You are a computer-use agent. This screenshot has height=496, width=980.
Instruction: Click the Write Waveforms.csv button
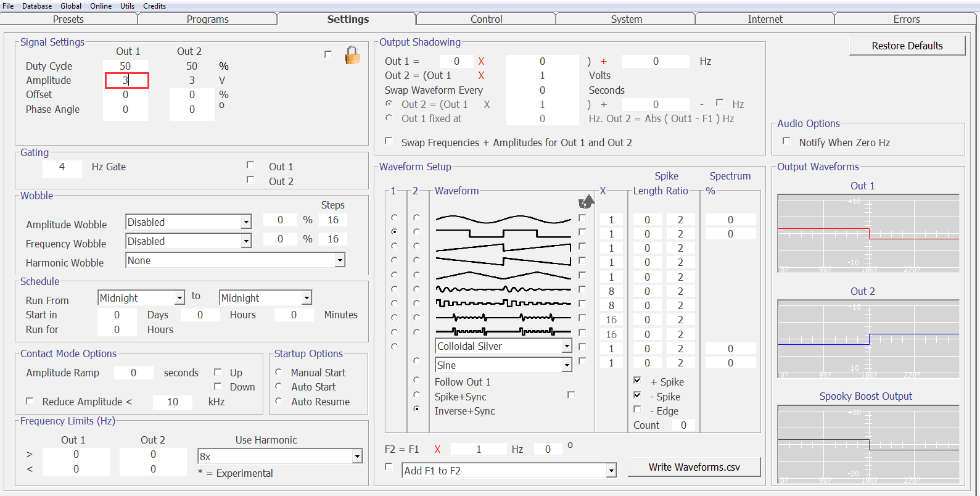[x=694, y=467]
